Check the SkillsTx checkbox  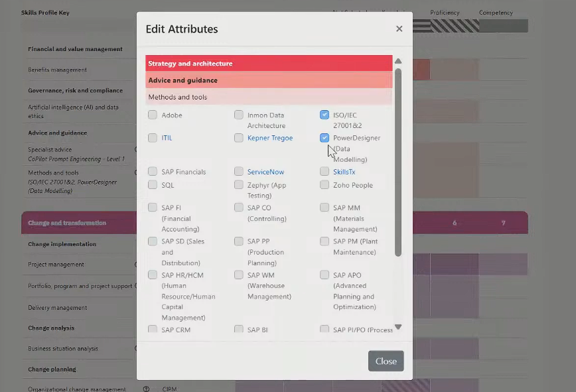pyautogui.click(x=324, y=171)
